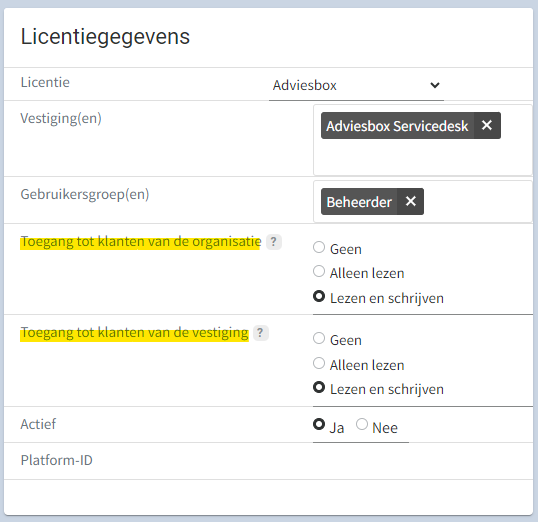Image resolution: width=538 pixels, height=522 pixels.
Task: Select Alleen lezen for vestiging klanten
Action: point(319,363)
